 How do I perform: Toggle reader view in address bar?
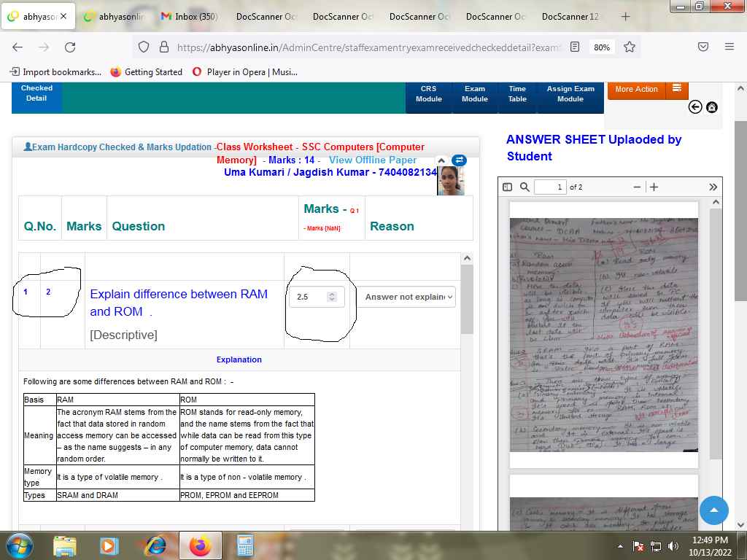click(x=575, y=47)
